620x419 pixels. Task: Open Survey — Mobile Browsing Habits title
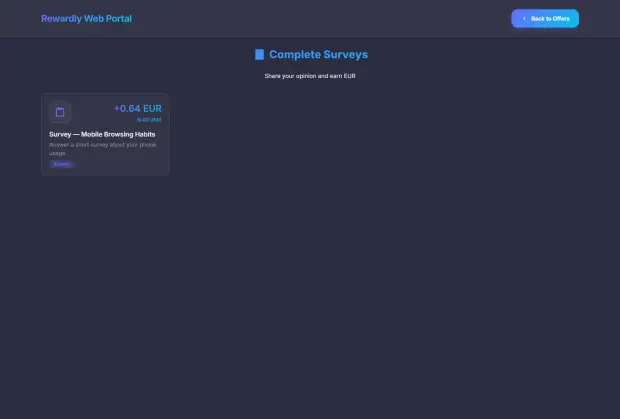click(x=102, y=134)
